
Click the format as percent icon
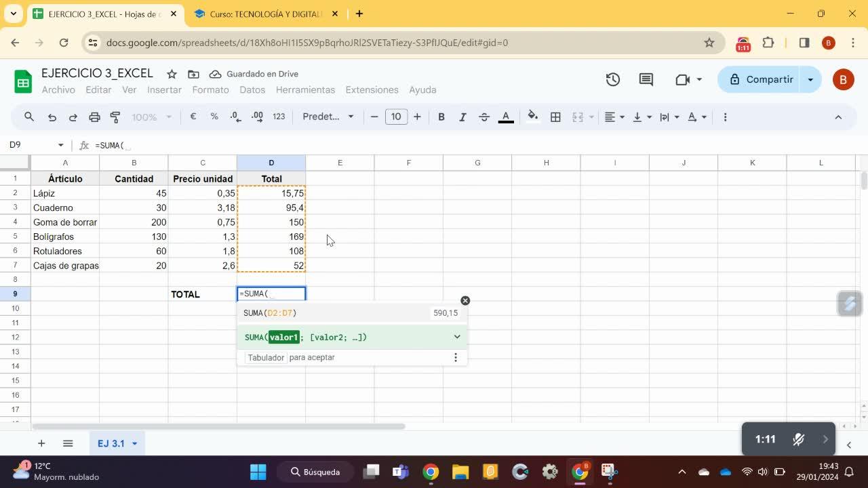click(214, 117)
